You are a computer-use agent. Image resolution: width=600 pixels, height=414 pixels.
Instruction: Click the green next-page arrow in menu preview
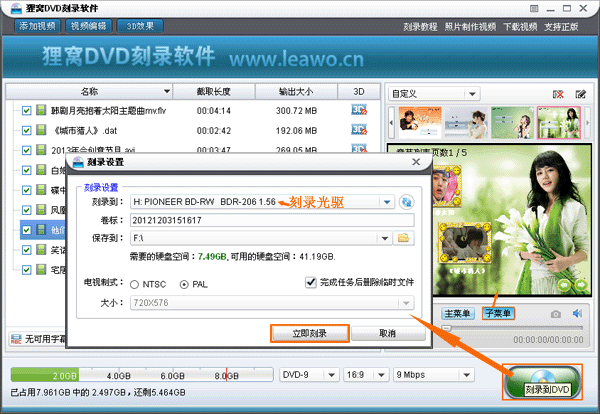coord(581,285)
